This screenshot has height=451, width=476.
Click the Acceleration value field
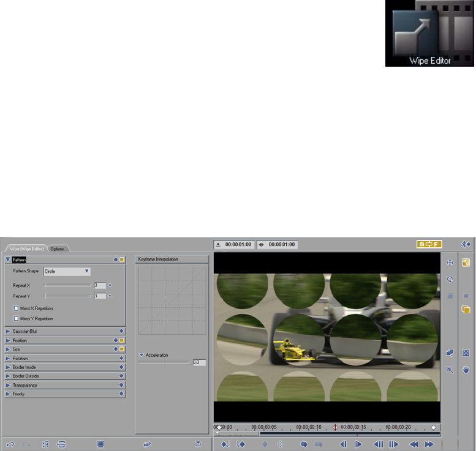199,362
